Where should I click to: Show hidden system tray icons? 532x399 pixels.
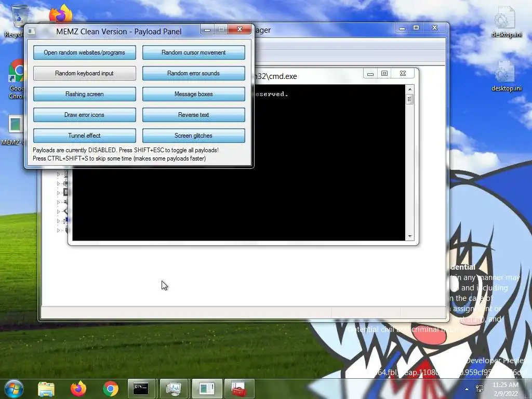pyautogui.click(x=467, y=389)
